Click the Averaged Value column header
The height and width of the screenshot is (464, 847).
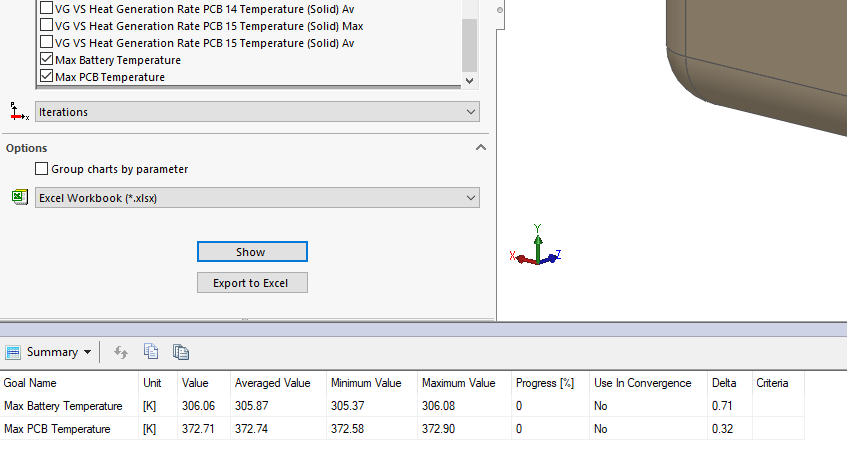pyautogui.click(x=272, y=383)
